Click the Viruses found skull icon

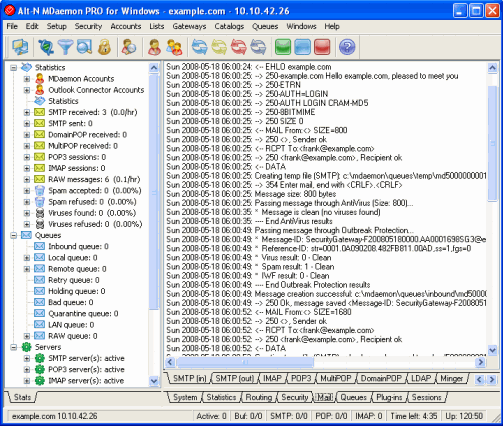coord(40,213)
